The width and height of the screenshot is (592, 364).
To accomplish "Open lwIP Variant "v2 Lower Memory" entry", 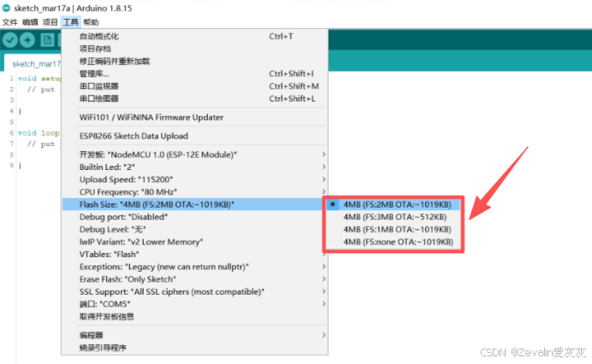I will click(x=194, y=242).
